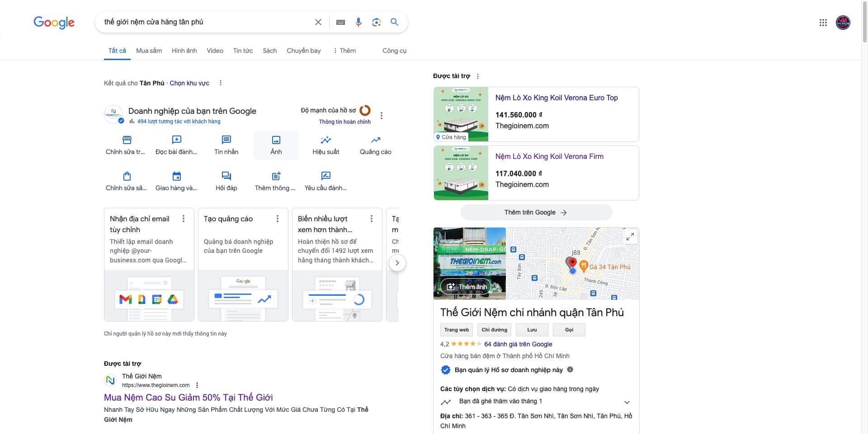Open the ad options for thegioinem.com

click(197, 385)
